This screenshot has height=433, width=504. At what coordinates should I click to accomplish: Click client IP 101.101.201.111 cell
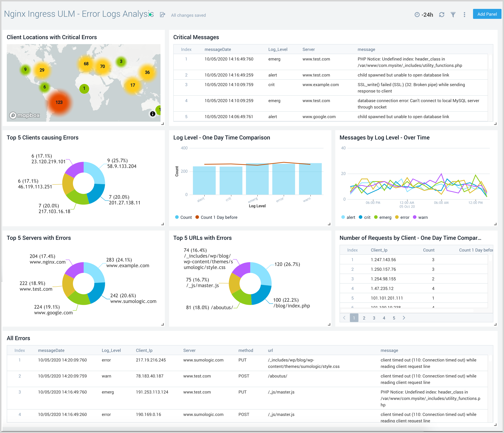tap(387, 298)
